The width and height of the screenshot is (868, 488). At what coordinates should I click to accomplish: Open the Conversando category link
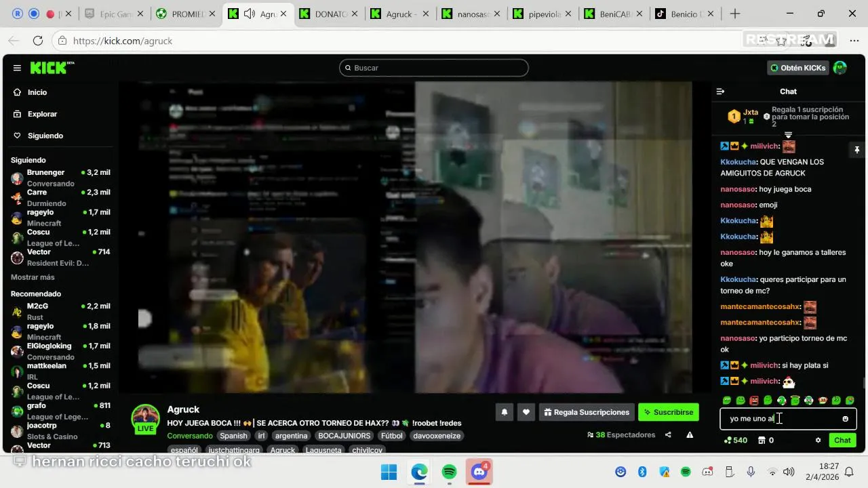190,436
